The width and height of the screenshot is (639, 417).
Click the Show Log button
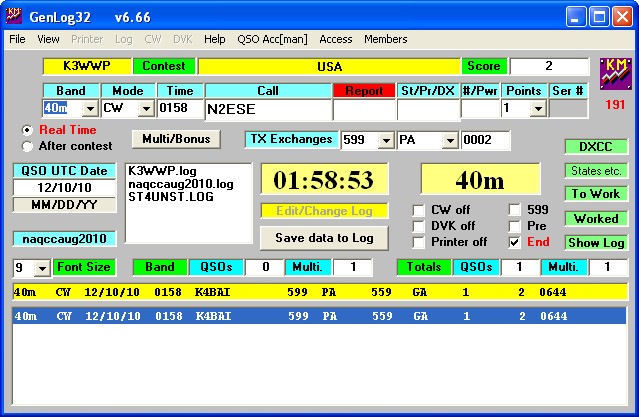[x=596, y=243]
